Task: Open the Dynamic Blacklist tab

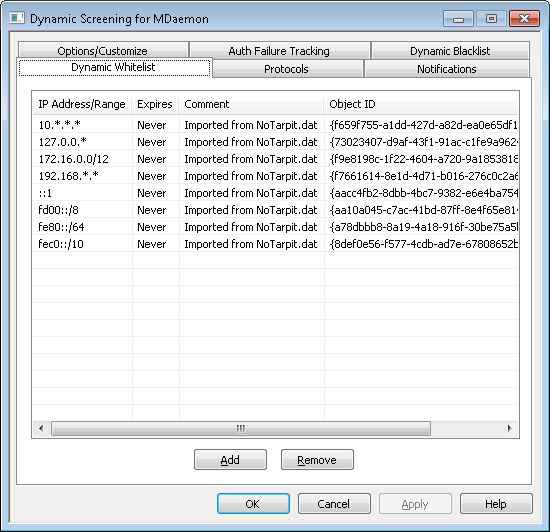Action: [450, 50]
